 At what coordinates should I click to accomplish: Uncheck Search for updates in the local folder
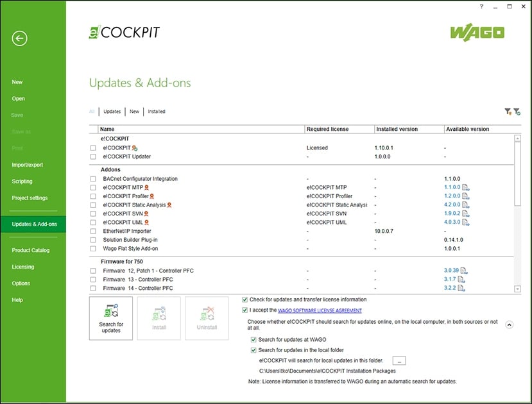(253, 350)
